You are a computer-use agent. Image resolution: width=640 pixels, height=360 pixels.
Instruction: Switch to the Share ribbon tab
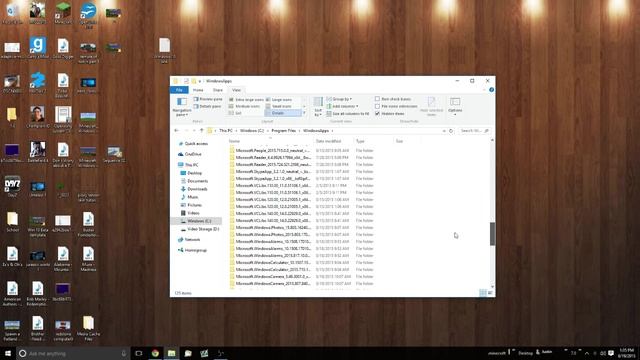point(218,90)
